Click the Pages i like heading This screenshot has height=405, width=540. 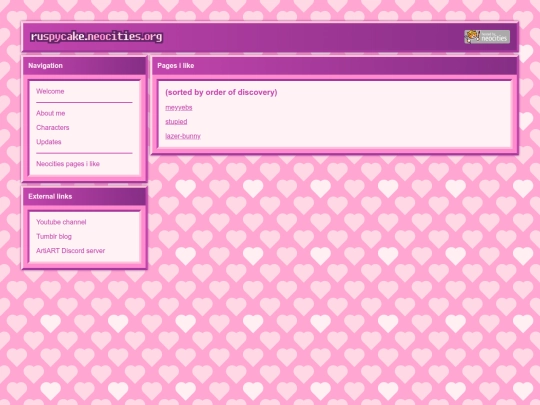pyautogui.click(x=176, y=65)
